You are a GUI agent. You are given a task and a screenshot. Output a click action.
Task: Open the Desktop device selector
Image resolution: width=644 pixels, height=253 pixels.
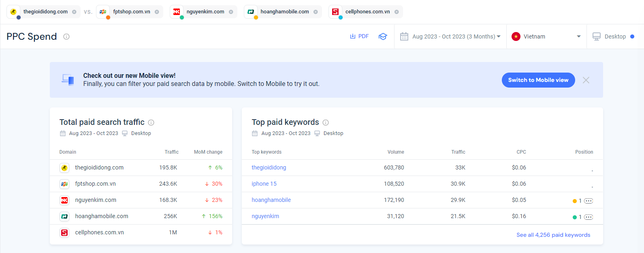tap(613, 36)
